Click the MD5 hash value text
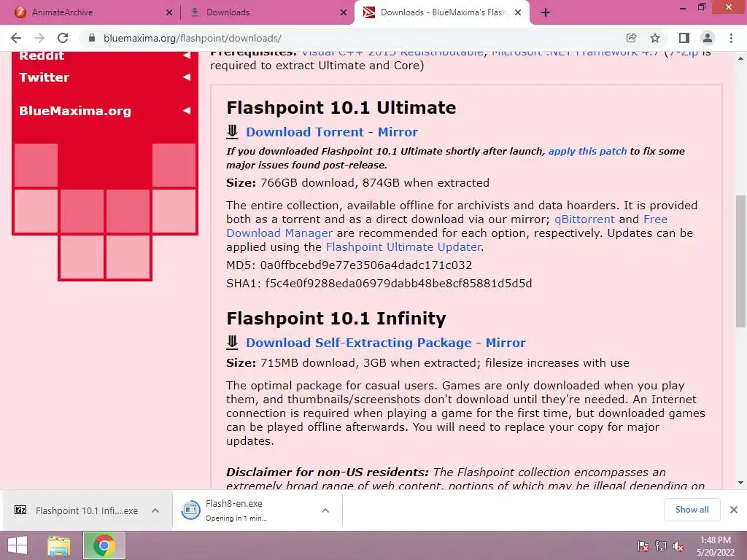The image size is (747, 560). [x=366, y=265]
